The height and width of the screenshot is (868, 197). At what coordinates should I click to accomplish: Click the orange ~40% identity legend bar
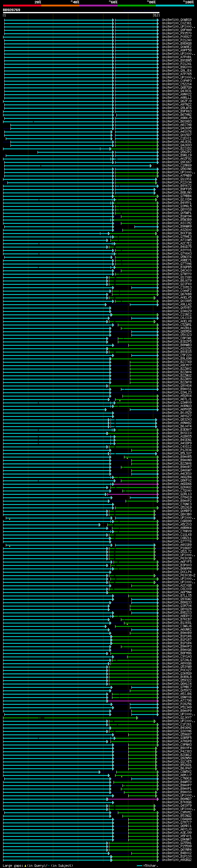pos(60,6)
